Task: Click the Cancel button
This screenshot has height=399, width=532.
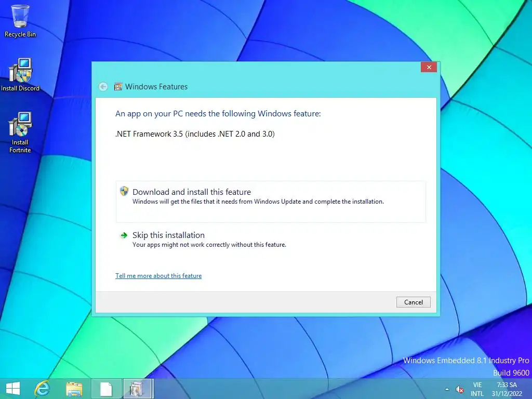Action: pos(413,302)
